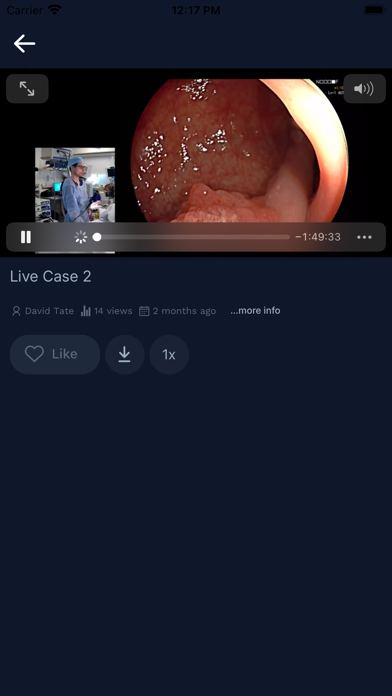Tap the remaining time -1:49:33 label

pos(318,237)
